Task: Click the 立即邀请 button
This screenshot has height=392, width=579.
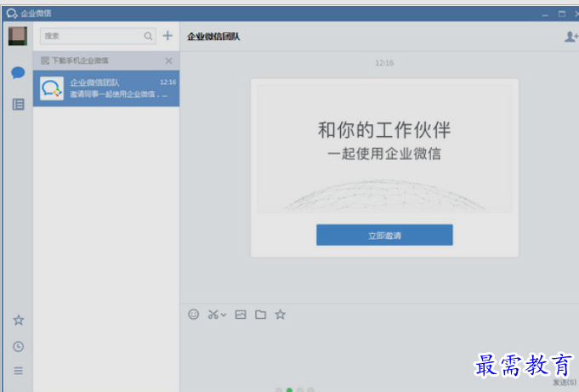Action: pos(384,235)
